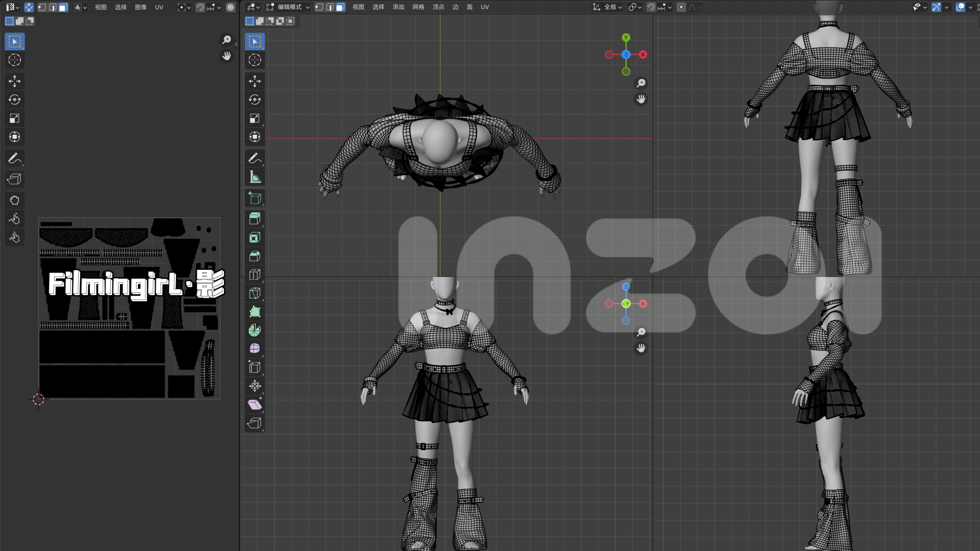Open the 图像 menu in UV editor

pyautogui.click(x=141, y=7)
